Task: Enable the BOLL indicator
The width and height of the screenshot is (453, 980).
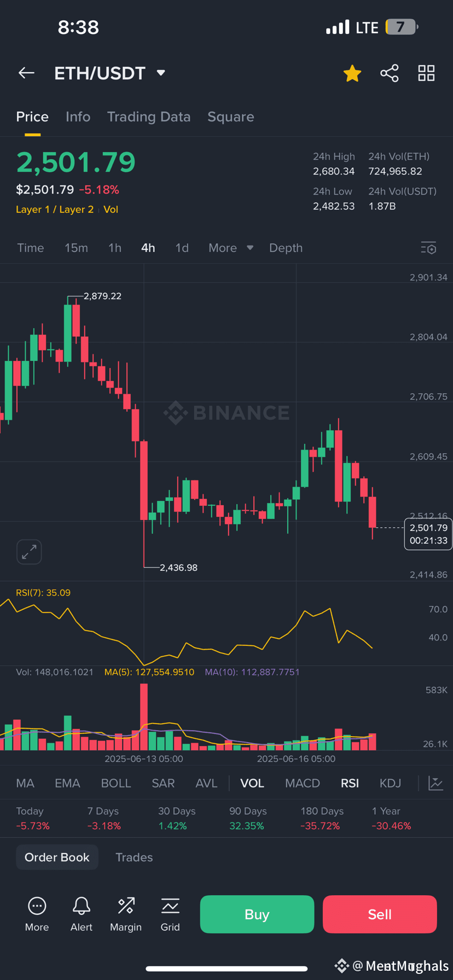Action: [x=116, y=783]
